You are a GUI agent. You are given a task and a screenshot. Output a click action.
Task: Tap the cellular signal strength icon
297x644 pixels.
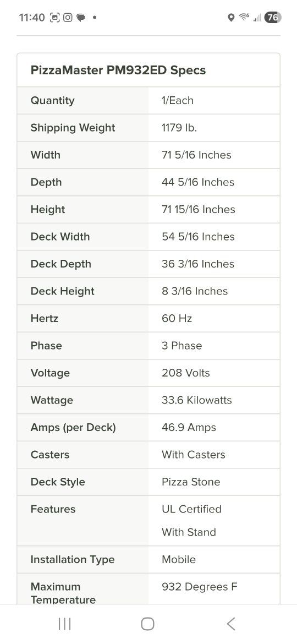coord(257,18)
